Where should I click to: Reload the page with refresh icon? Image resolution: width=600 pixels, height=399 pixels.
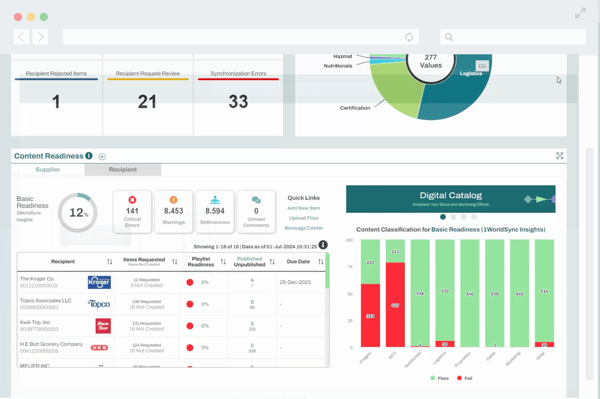pos(409,37)
